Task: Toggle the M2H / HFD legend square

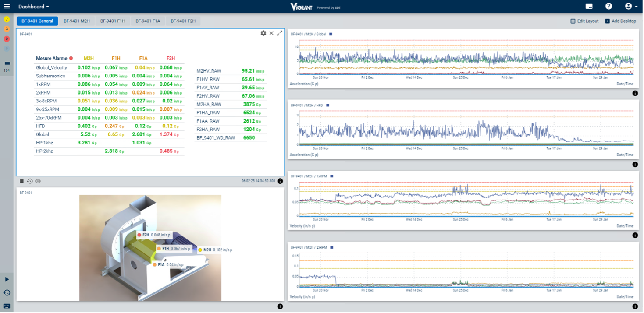Action: [327, 105]
